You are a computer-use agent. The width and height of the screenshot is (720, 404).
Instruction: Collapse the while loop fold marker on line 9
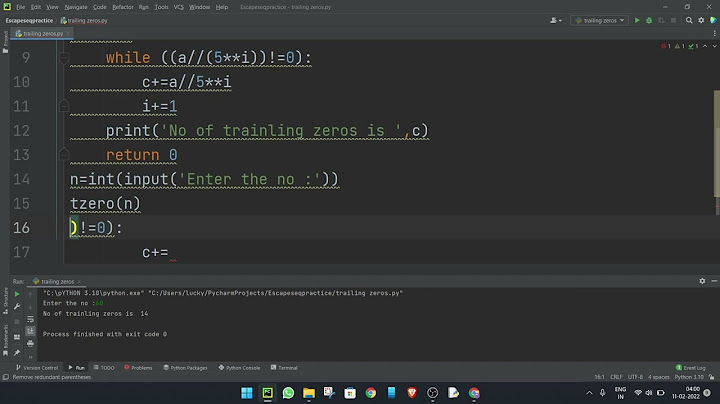64,58
